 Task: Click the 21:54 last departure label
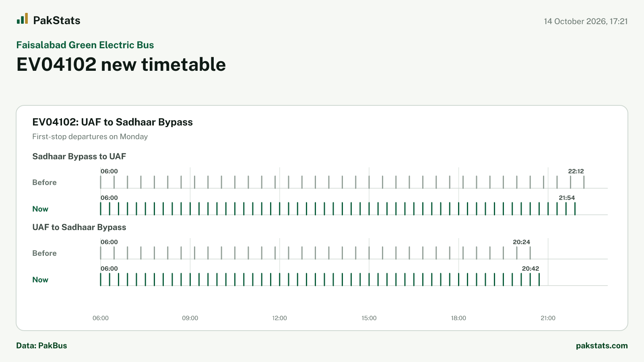pos(567,198)
